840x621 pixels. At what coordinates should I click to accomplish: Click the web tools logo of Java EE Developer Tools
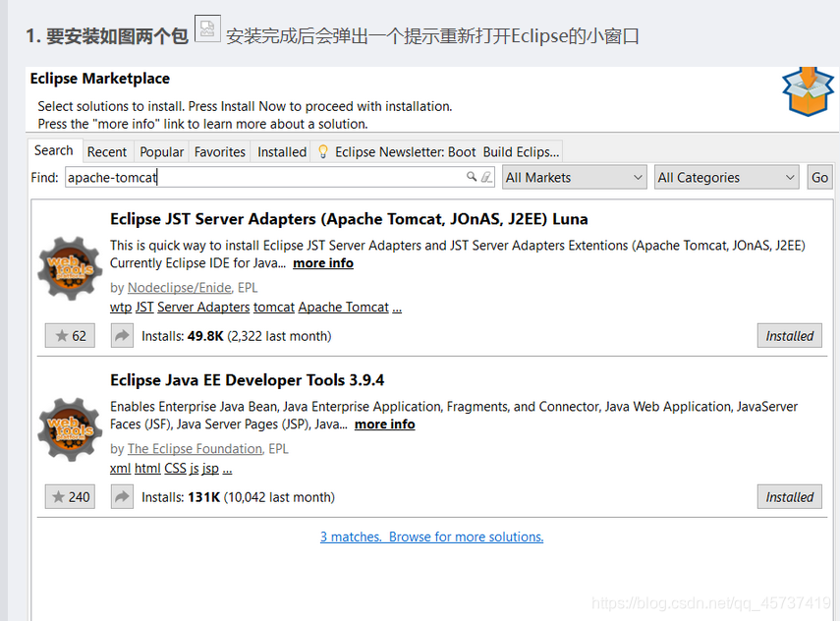click(x=70, y=429)
